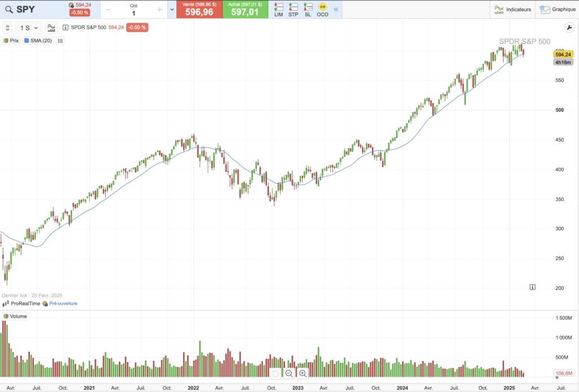Click the search magnifier icon beside SPY
This screenshot has height=392, width=579.
[x=9, y=10]
